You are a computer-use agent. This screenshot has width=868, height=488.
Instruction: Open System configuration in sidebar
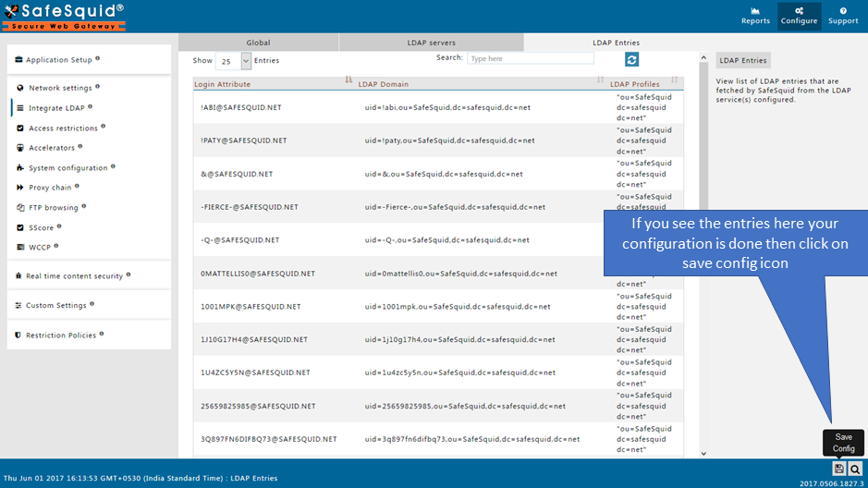pos(68,167)
